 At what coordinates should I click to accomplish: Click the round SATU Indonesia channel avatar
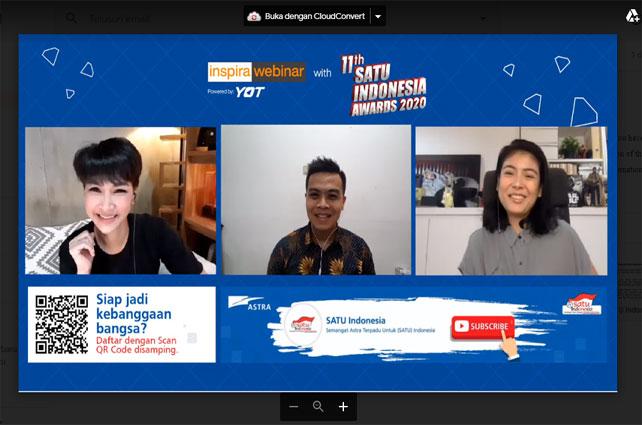click(x=303, y=324)
